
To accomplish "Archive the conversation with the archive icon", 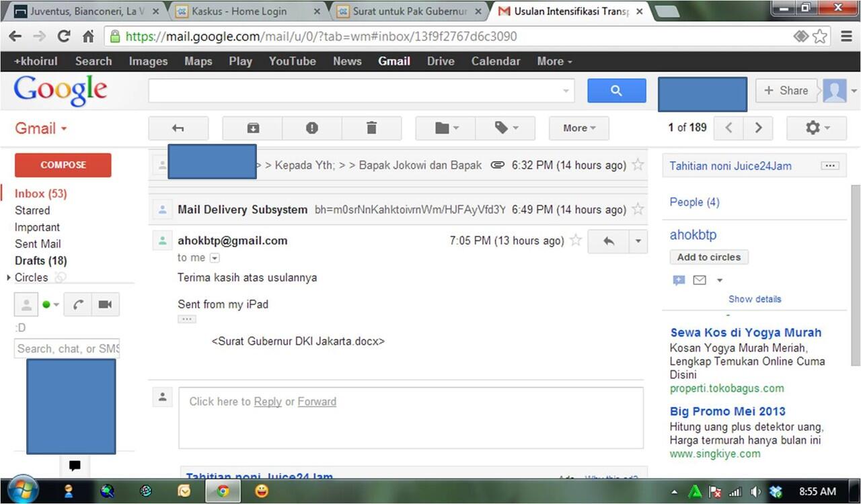I will pyautogui.click(x=252, y=128).
